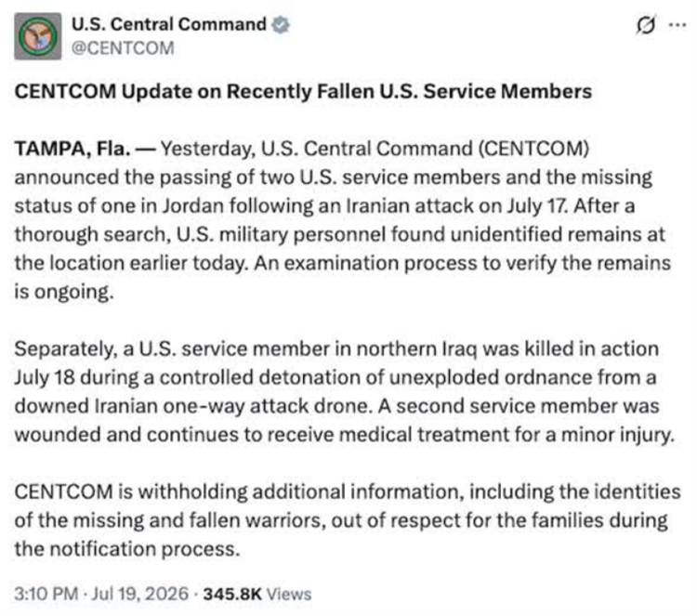The height and width of the screenshot is (616, 697).
Task: Click the Jul 19, 2026 date
Action: pos(140,594)
